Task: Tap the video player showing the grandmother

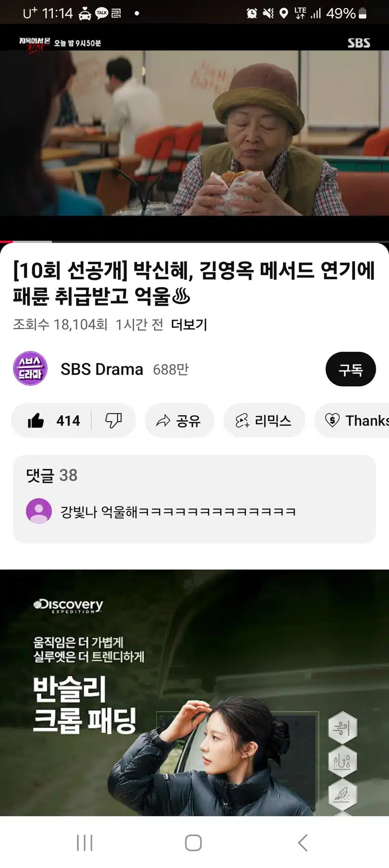Action: [x=194, y=132]
